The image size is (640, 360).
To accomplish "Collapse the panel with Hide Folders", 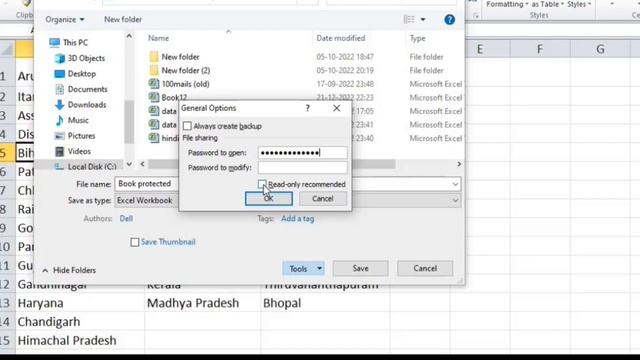I will click(69, 270).
